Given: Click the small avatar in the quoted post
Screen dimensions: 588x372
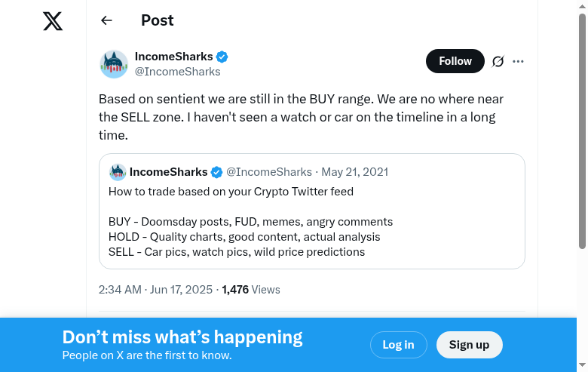Looking at the screenshot, I should [x=118, y=172].
